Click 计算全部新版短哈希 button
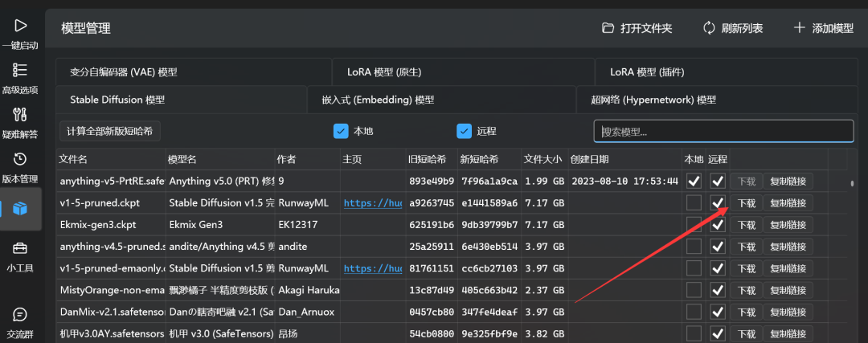The width and height of the screenshot is (868, 343). [x=110, y=132]
